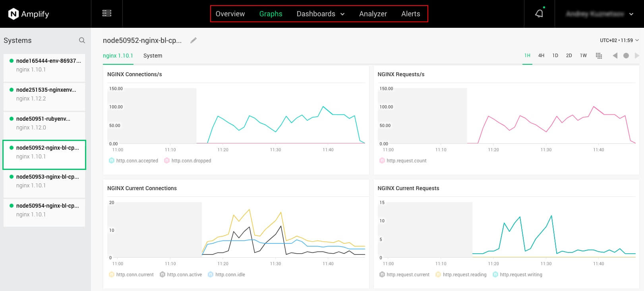Click the Systems sidebar heading
The width and height of the screenshot is (644, 291).
[17, 40]
